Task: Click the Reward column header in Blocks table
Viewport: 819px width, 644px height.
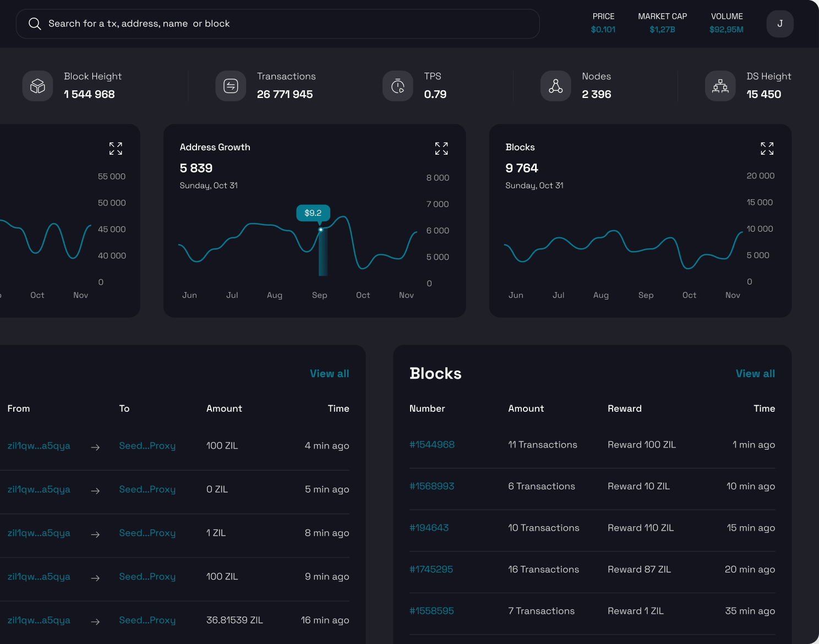Action: coord(625,408)
